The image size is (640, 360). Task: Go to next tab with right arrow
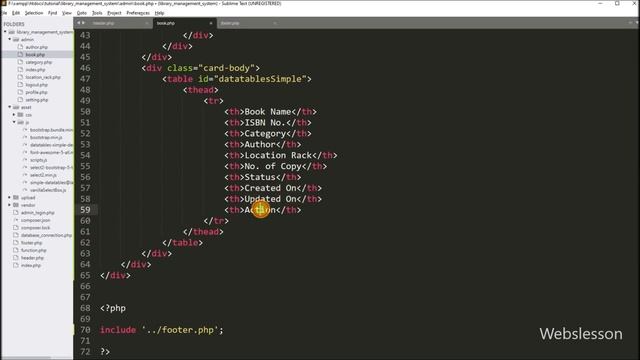point(83,23)
